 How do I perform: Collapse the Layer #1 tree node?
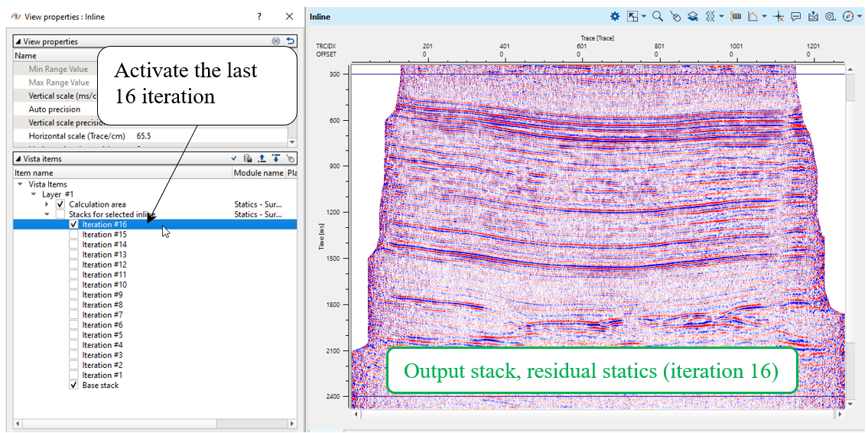[34, 194]
